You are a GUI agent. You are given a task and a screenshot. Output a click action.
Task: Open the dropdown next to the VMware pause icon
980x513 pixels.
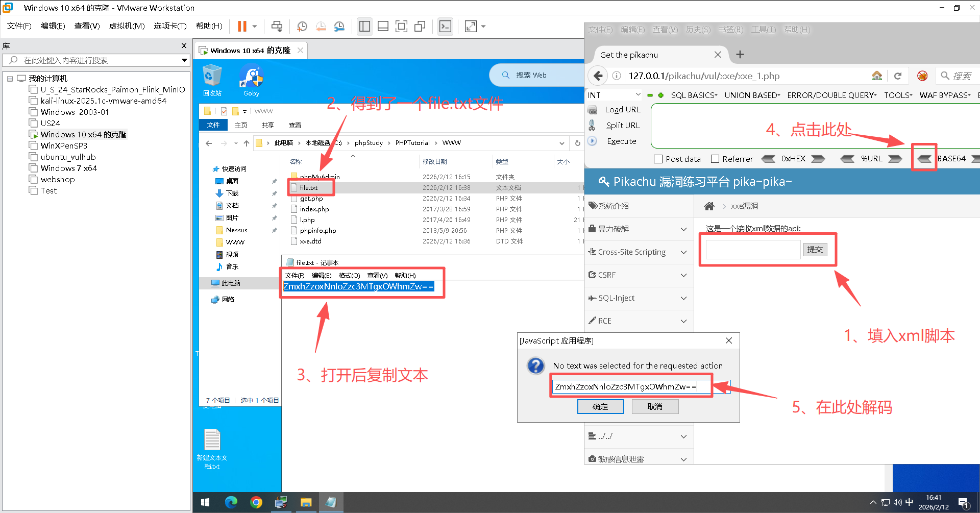click(x=255, y=26)
